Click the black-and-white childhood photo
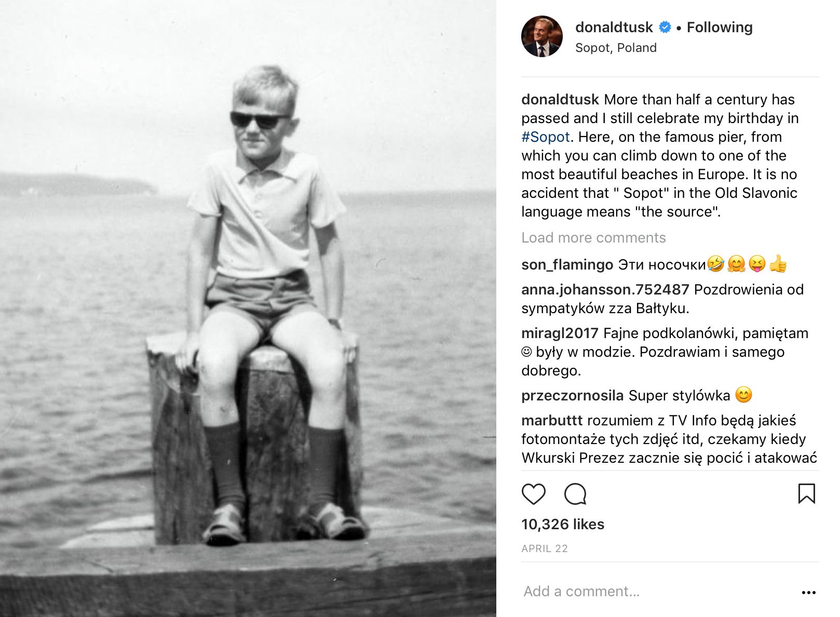The width and height of the screenshot is (840, 617). (248, 308)
